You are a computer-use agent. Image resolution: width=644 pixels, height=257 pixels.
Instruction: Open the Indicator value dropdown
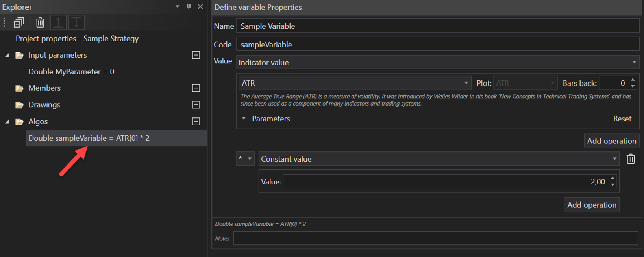(634, 62)
